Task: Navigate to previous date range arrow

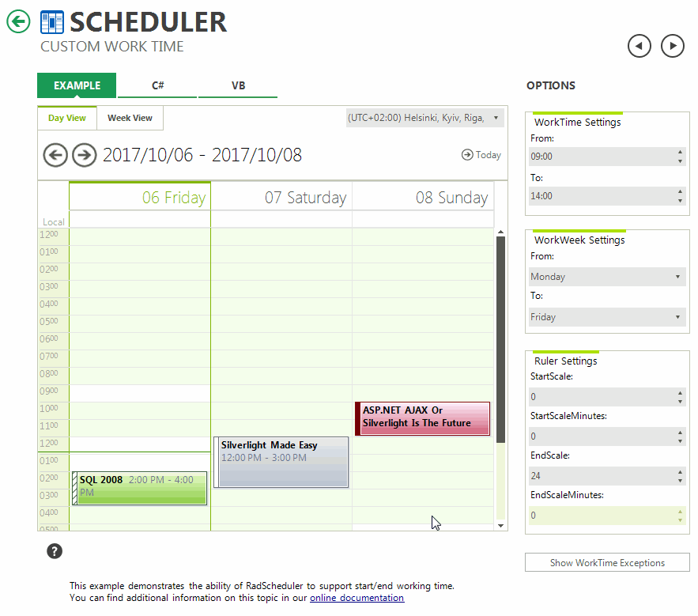Action: tap(55, 155)
